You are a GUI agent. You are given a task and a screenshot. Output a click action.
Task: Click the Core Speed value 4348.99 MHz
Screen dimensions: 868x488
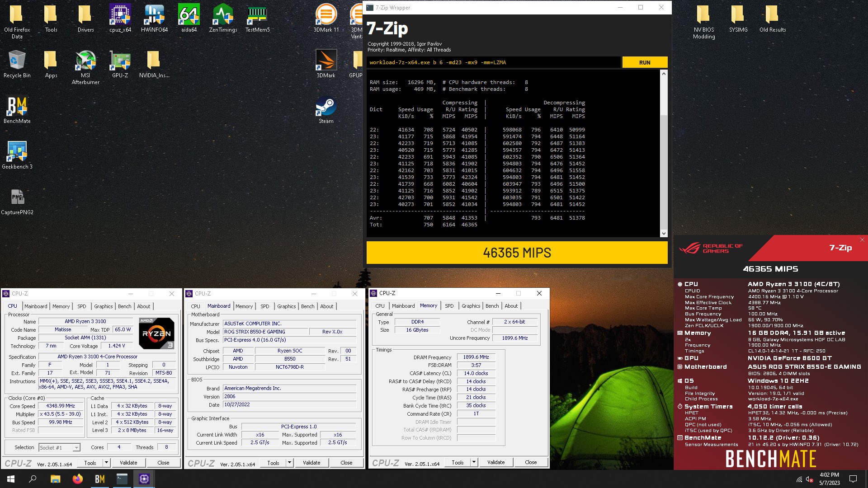(61, 406)
